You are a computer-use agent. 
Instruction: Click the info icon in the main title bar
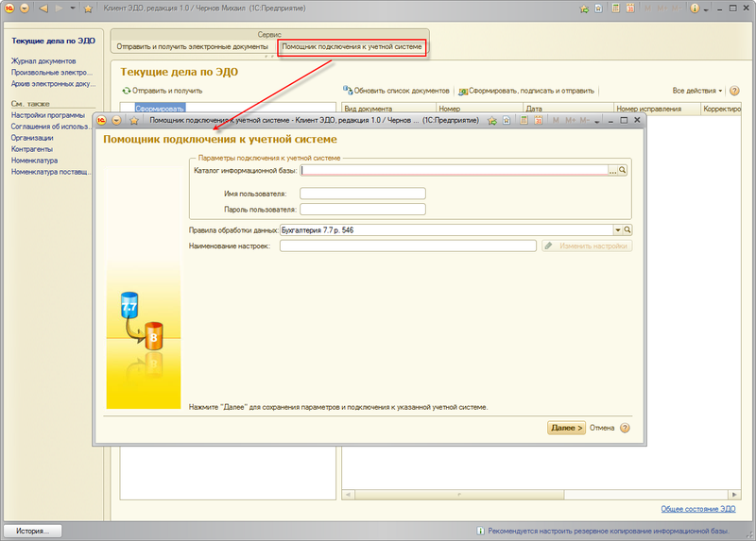coord(695,8)
